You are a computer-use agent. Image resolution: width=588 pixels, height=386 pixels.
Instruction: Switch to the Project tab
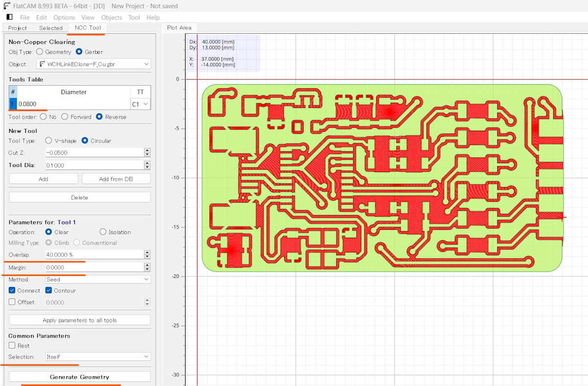pyautogui.click(x=18, y=28)
